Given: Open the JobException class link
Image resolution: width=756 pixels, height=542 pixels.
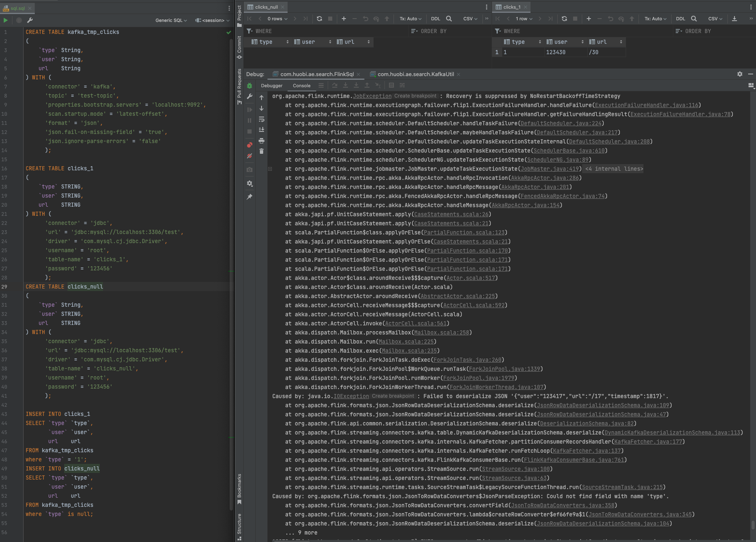Looking at the screenshot, I should pyautogui.click(x=372, y=96).
